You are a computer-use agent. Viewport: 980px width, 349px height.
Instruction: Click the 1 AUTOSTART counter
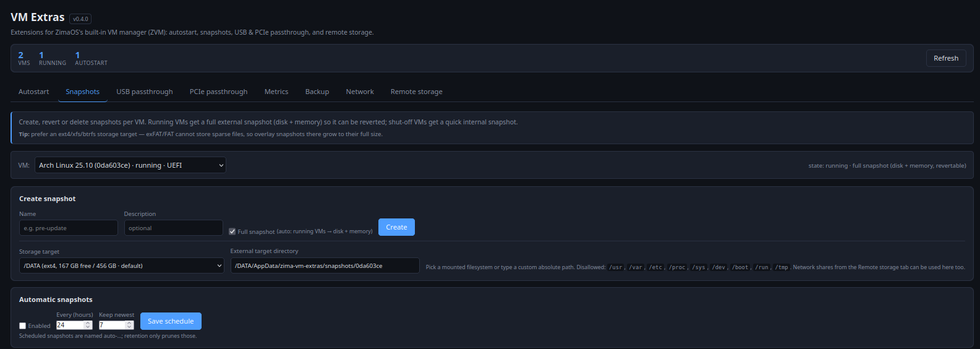coord(92,58)
